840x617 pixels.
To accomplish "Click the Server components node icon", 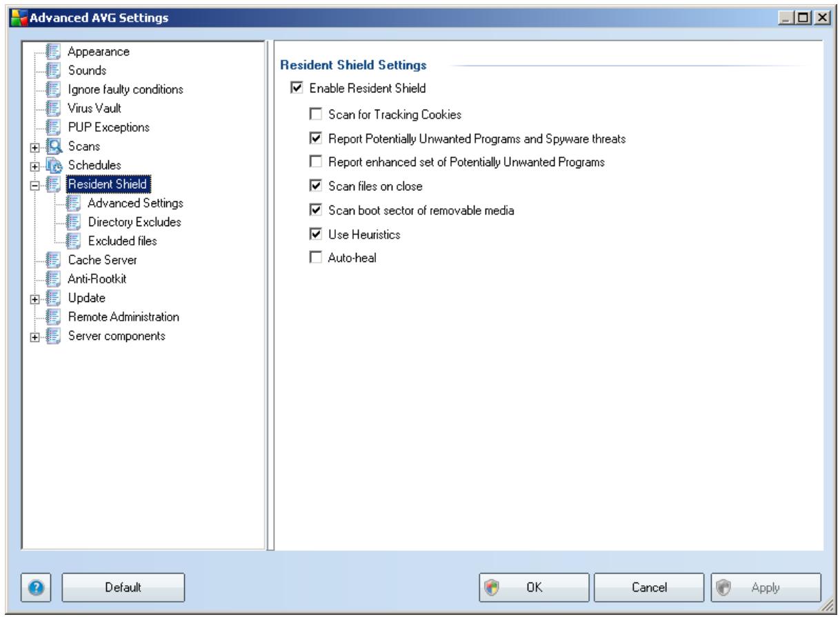I will tap(52, 336).
